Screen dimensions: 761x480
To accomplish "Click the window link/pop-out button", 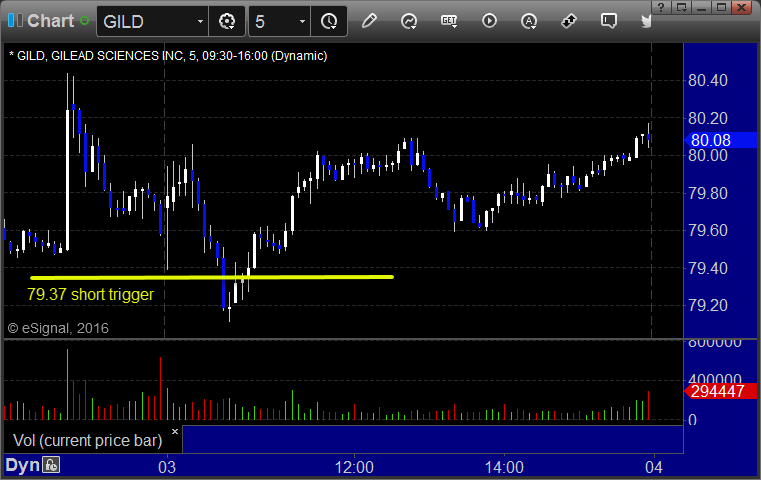I will [x=682, y=7].
